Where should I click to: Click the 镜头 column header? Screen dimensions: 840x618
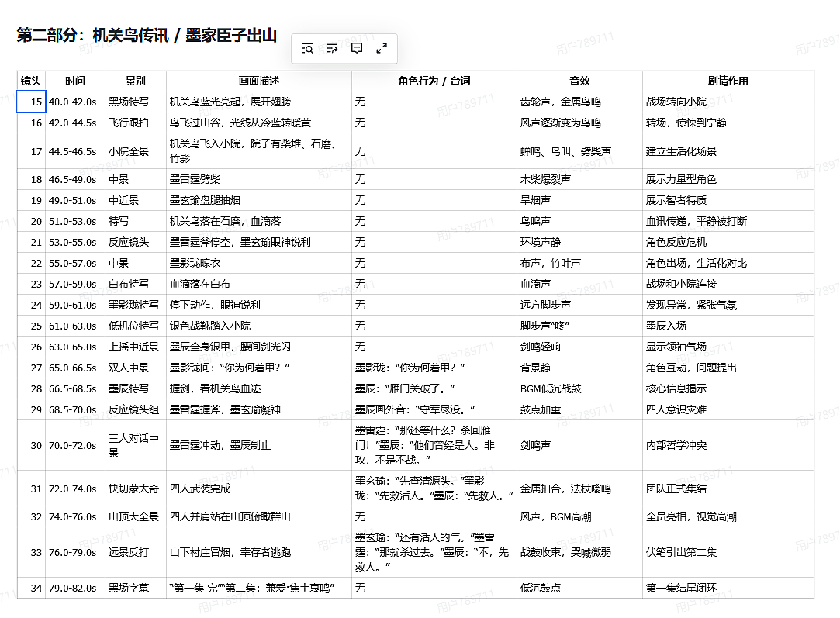point(31,81)
